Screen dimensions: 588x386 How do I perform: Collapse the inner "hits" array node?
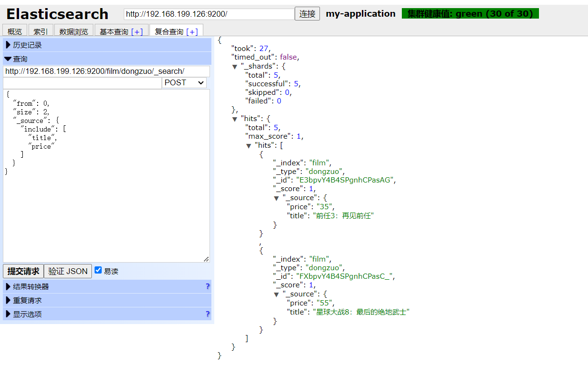(x=249, y=145)
